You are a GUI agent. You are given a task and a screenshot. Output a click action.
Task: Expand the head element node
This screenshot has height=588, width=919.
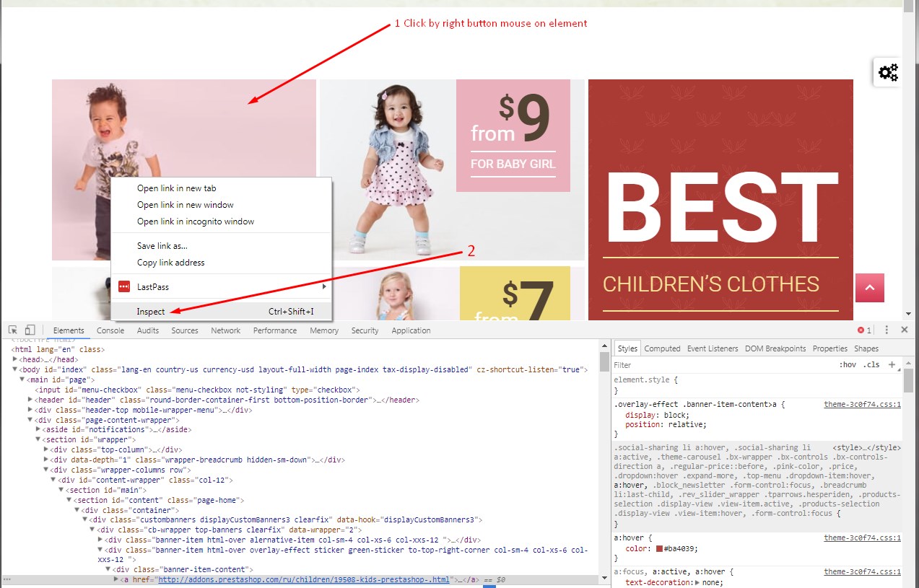(15, 359)
